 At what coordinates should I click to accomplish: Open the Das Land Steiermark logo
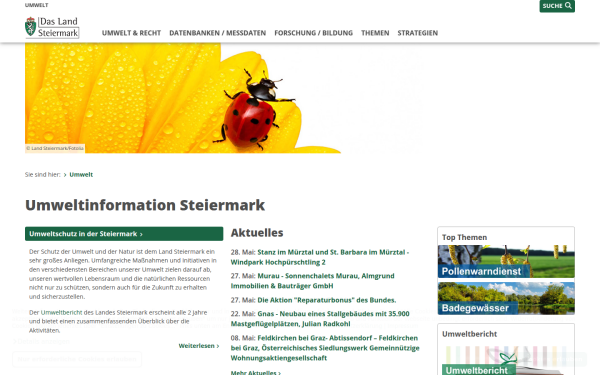pos(52,27)
